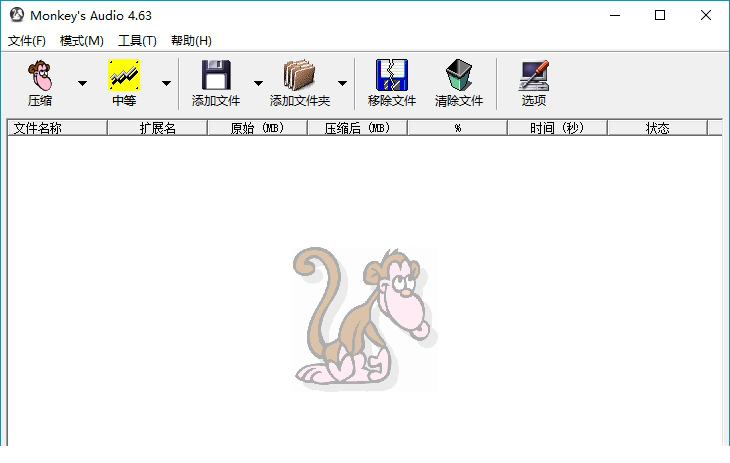Open the 模式(M) menu
Image resolution: width=730 pixels, height=463 pixels.
click(x=81, y=41)
